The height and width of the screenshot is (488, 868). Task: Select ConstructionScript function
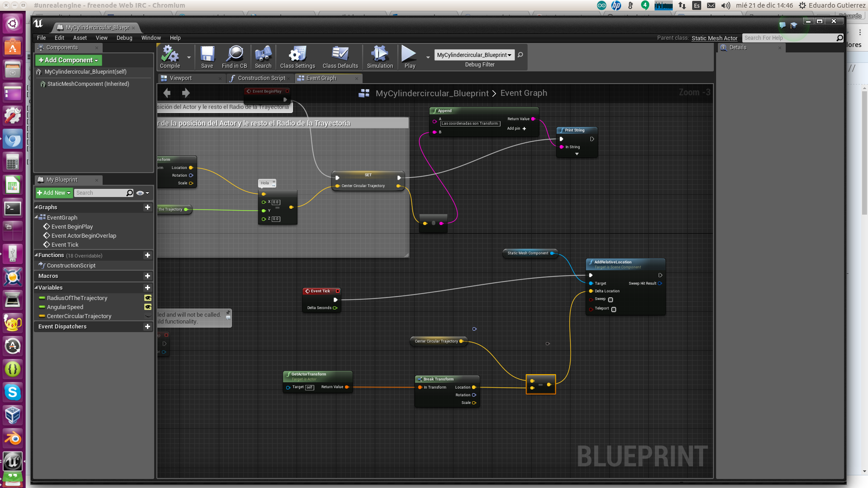click(x=71, y=265)
